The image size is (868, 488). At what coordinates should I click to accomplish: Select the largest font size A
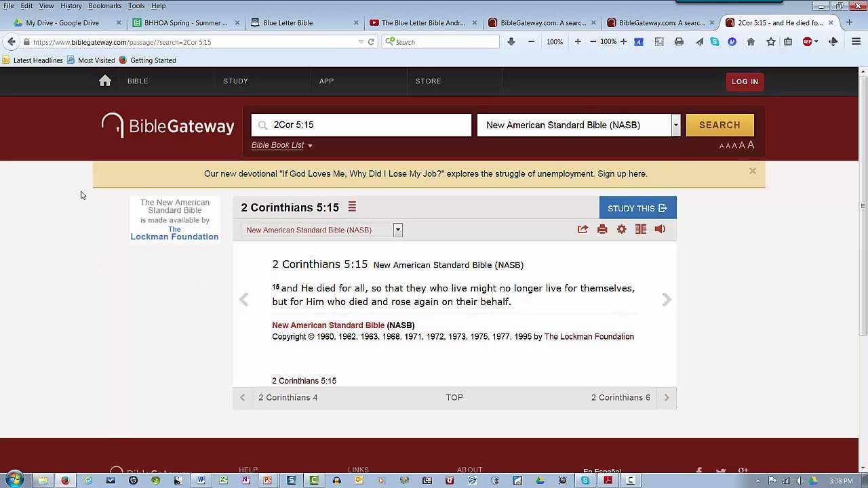(x=751, y=145)
